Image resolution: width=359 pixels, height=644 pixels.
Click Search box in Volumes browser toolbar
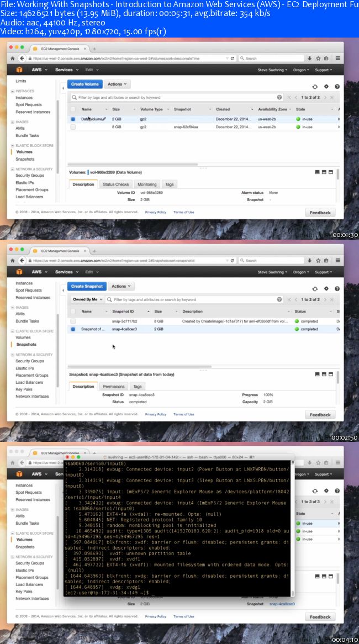coord(272,59)
